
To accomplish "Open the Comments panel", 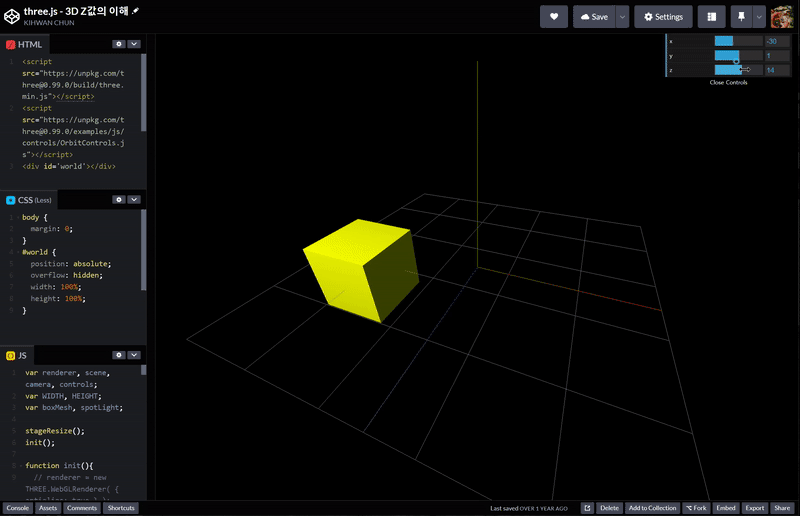I will pyautogui.click(x=82, y=508).
